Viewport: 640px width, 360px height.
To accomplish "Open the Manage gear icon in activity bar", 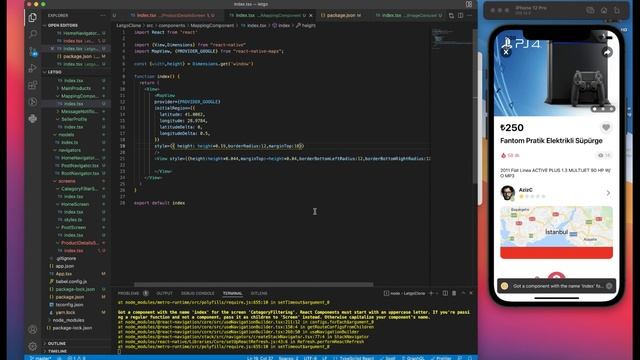I will tap(33, 346).
